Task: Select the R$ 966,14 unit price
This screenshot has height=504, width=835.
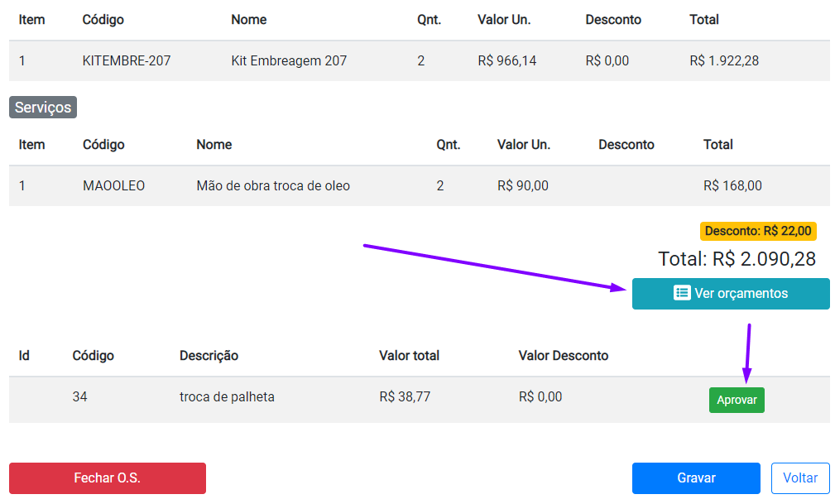Action: tap(506, 60)
